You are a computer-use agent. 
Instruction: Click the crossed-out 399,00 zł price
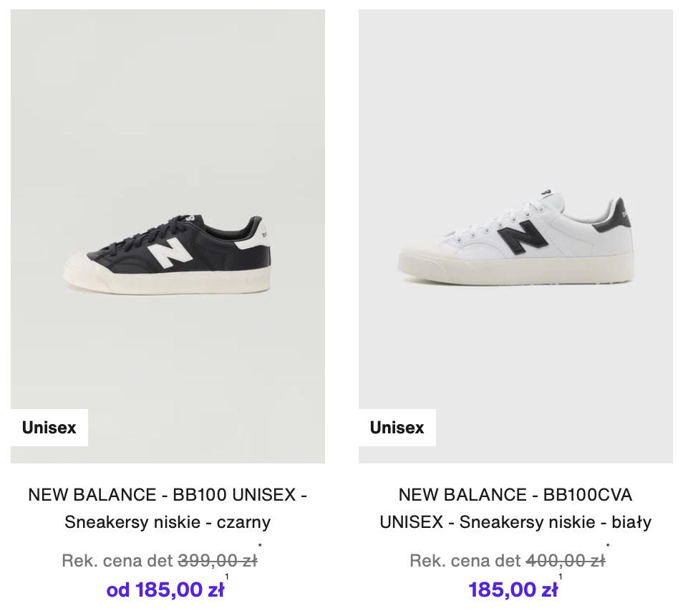218,561
